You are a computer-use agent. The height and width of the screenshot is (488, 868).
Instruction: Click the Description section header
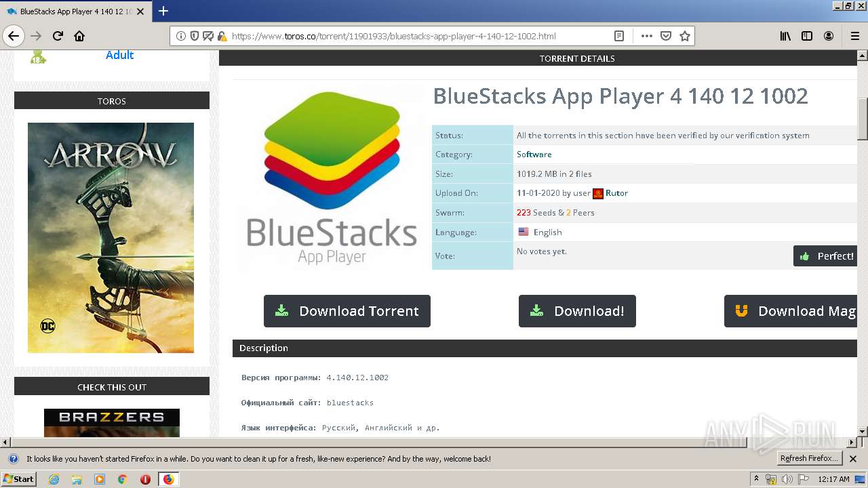[545, 348]
